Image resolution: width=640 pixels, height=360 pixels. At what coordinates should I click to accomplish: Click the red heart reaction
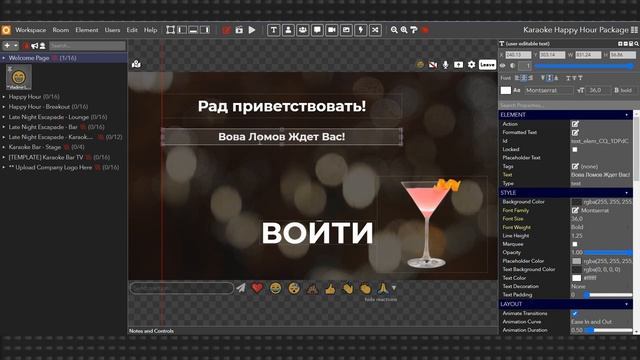pyautogui.click(x=257, y=288)
